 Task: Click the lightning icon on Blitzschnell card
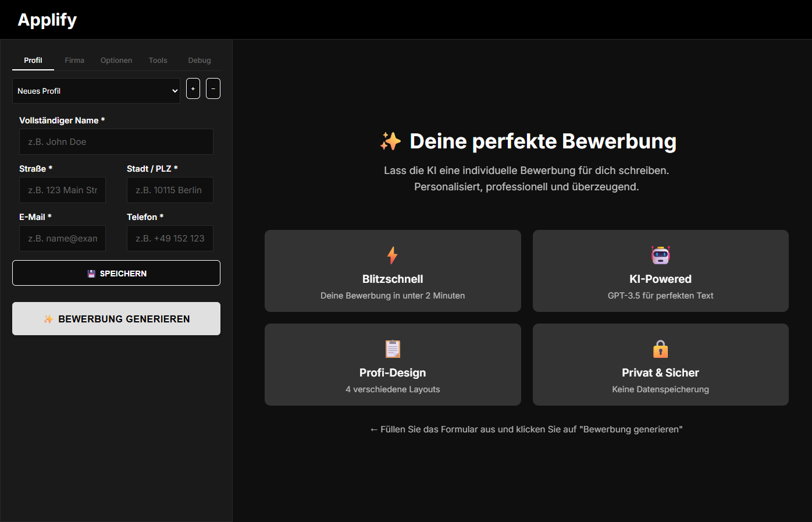(x=393, y=255)
